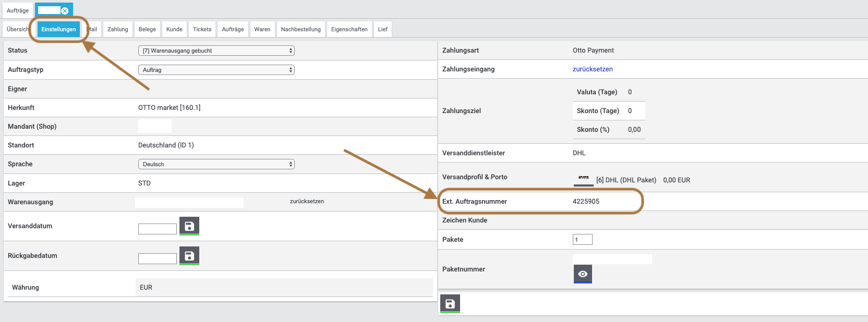This screenshot has height=322, width=868.
Task: Open the Sprache dropdown
Action: point(216,164)
